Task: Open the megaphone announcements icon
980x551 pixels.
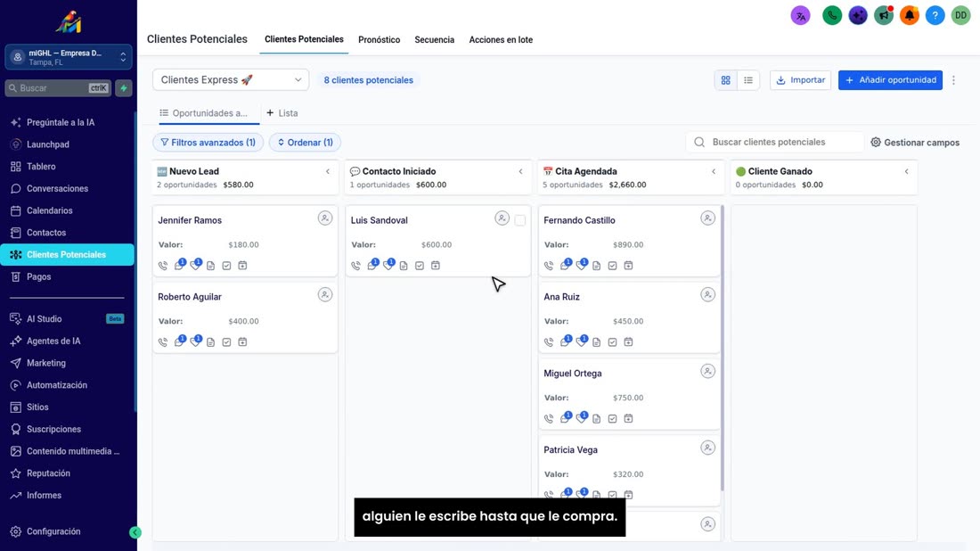Action: (884, 16)
